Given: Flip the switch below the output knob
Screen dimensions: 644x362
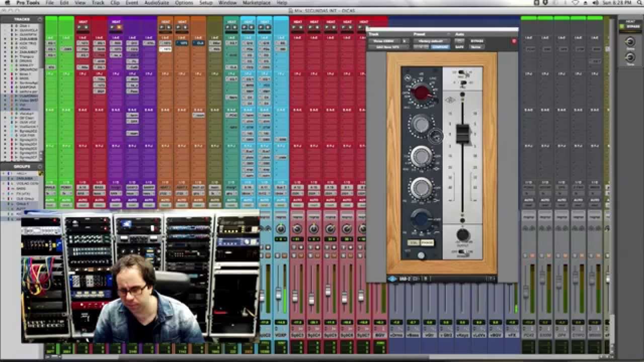Looking at the screenshot, I should (463, 252).
